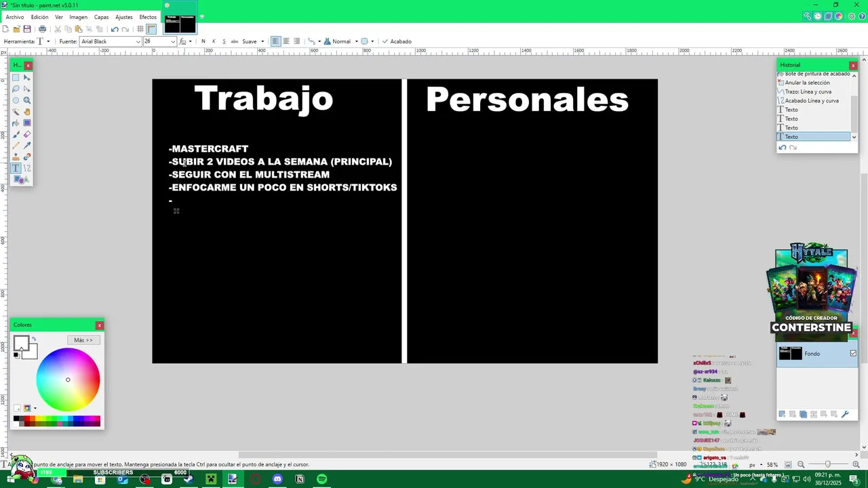868x488 pixels.
Task: Click the Más >> button in Colores
Action: point(83,340)
